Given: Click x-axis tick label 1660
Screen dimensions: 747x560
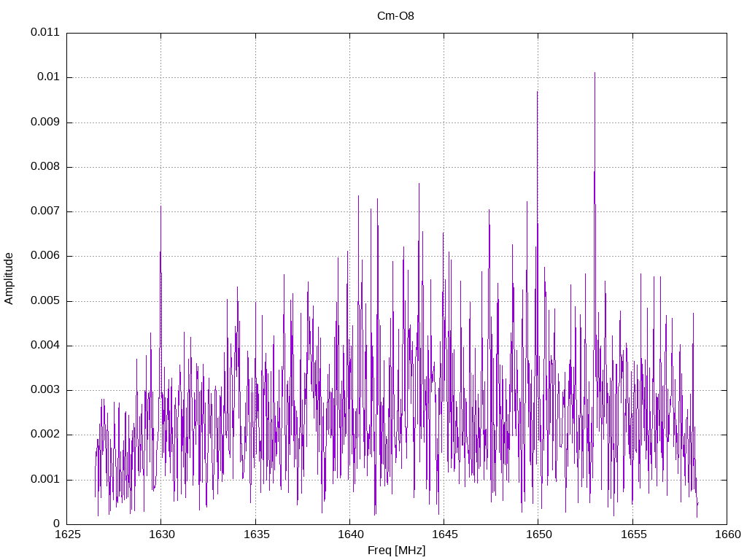Looking at the screenshot, I should pyautogui.click(x=728, y=534).
